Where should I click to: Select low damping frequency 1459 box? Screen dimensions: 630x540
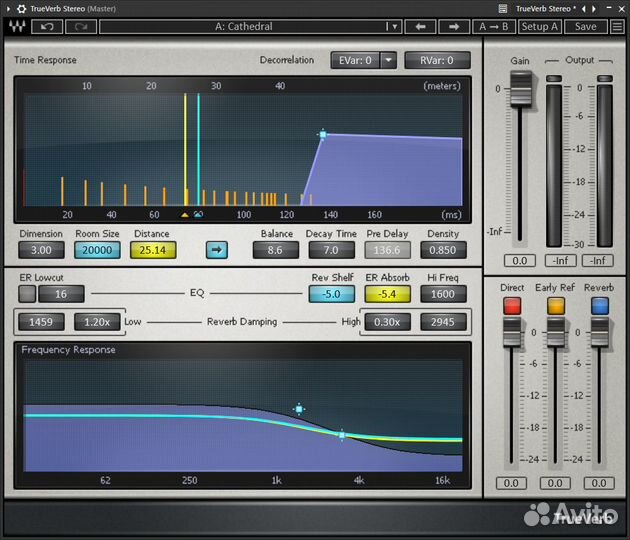(41, 322)
